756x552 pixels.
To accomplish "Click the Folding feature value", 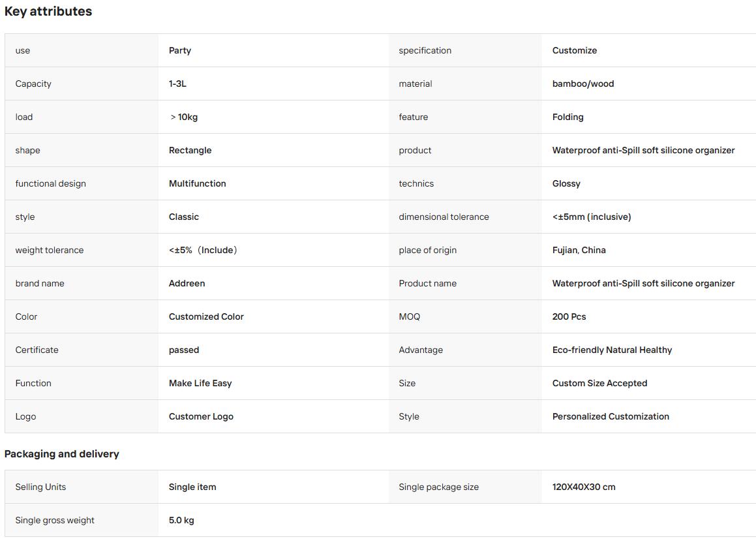I will tap(567, 117).
